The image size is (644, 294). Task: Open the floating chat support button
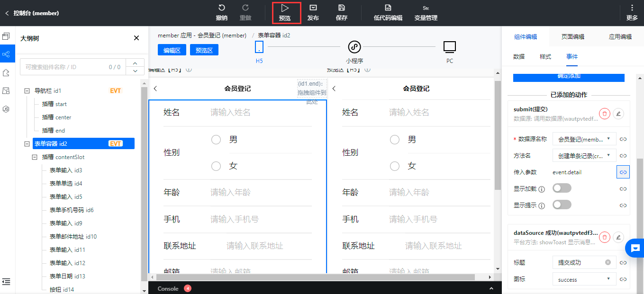click(635, 248)
